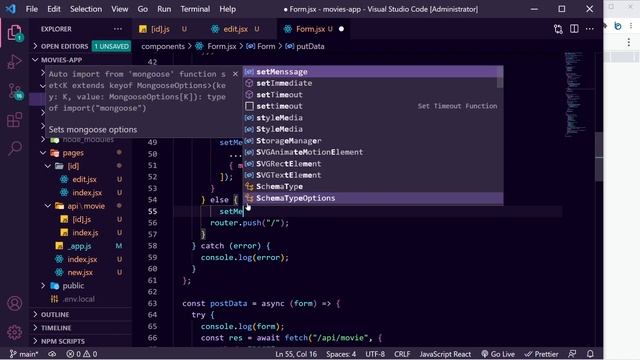
Task: Open Accounts menu icon
Action: click(x=14, y=303)
